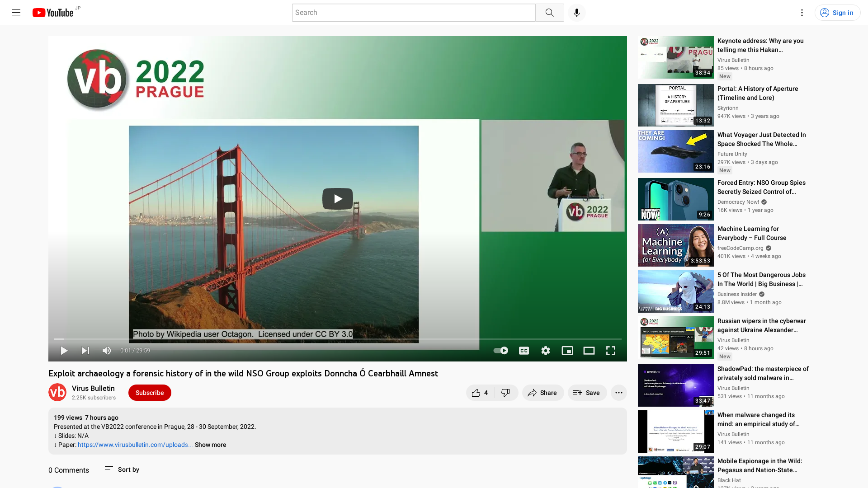Mute the video volume
The height and width of the screenshot is (488, 868).
point(107,351)
